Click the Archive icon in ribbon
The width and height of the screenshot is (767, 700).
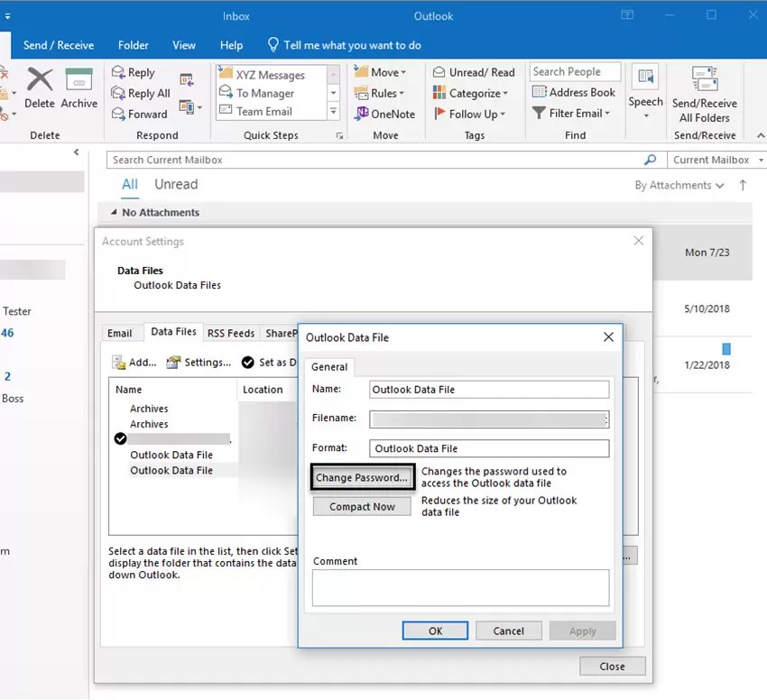coord(79,79)
